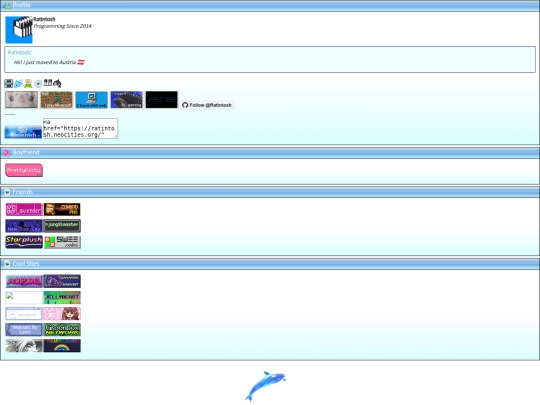
Task: Click the Friends section header icon
Action: (7, 192)
